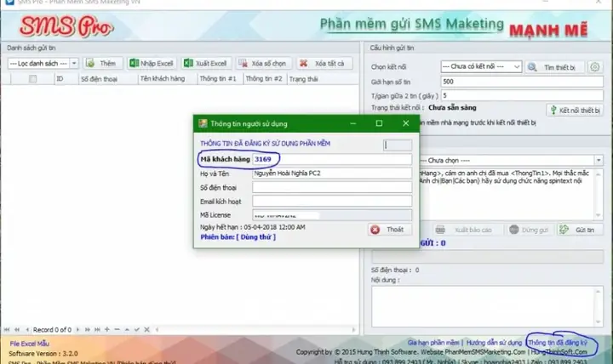
Task: Click Xóa tất cả button
Action: click(x=324, y=63)
